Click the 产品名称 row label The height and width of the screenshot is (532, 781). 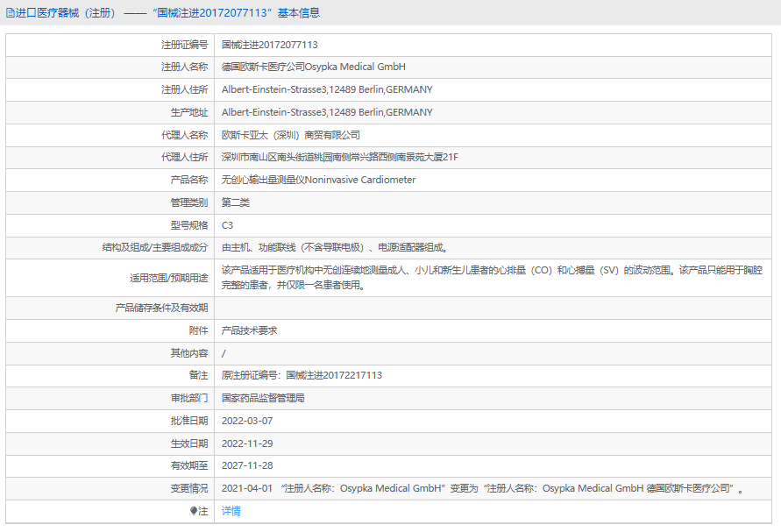[x=189, y=180]
